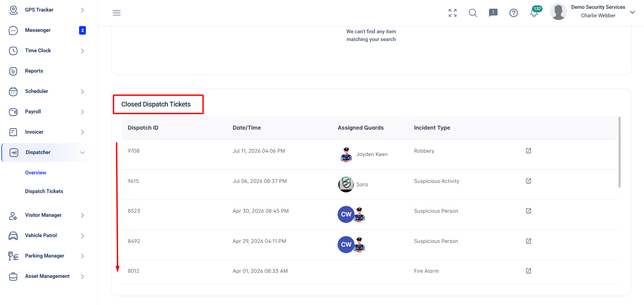Go to Dispatch Tickets submenu

[x=44, y=191]
